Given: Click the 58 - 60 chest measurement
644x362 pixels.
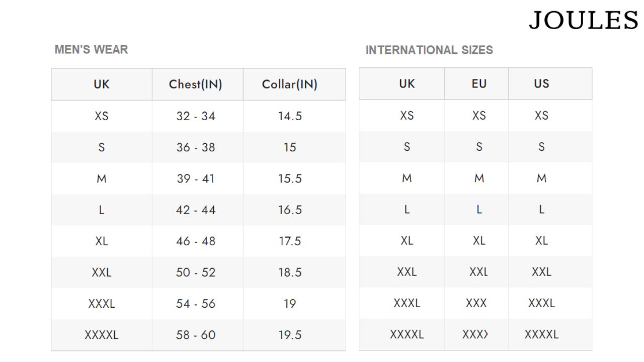Looking at the screenshot, I should pos(195,335).
